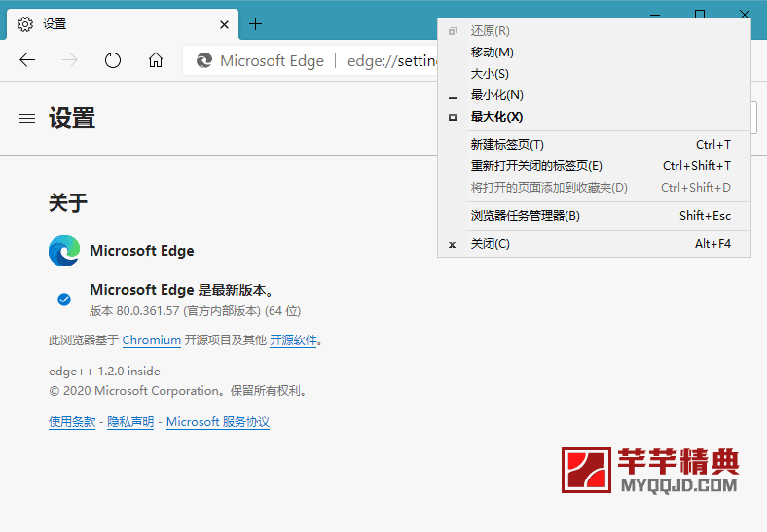Open 浏览器任务管理器(B)

click(594, 216)
